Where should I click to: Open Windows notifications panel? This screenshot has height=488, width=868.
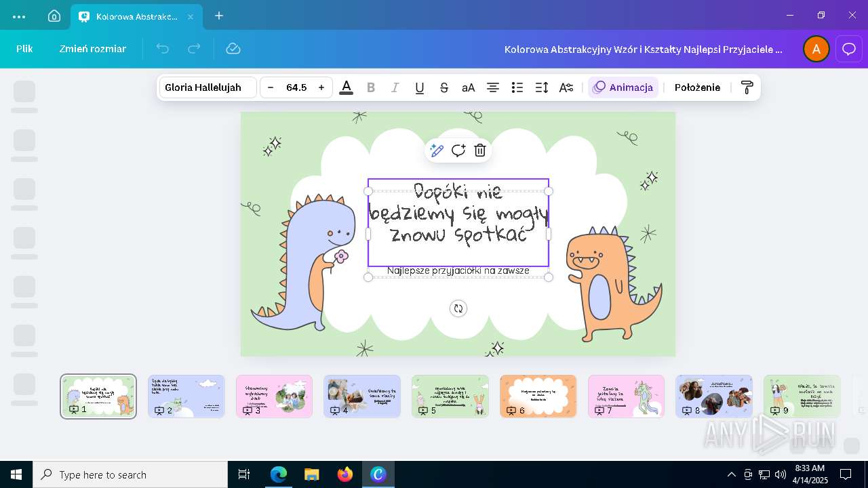[846, 474]
